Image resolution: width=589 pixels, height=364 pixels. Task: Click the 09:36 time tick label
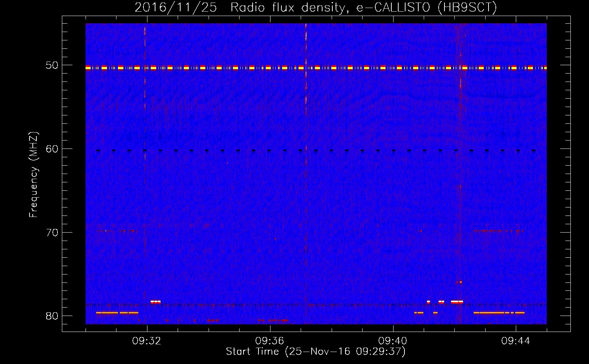tap(270, 341)
